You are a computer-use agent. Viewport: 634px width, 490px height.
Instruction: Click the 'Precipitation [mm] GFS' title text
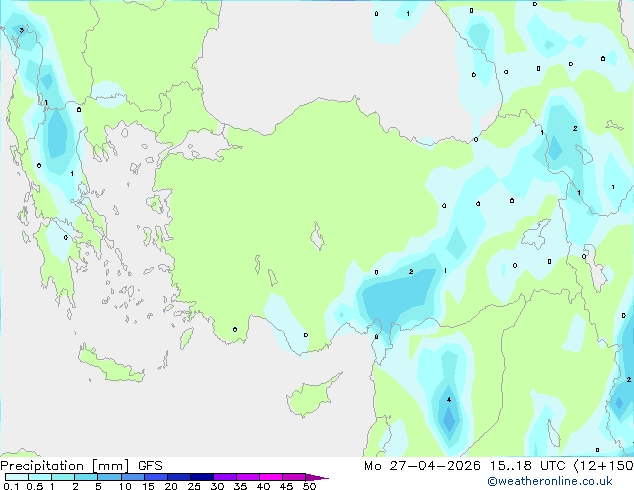(81, 466)
